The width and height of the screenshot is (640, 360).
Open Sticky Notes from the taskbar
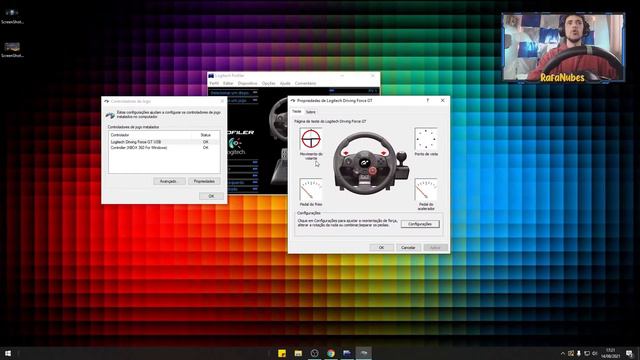tap(282, 353)
